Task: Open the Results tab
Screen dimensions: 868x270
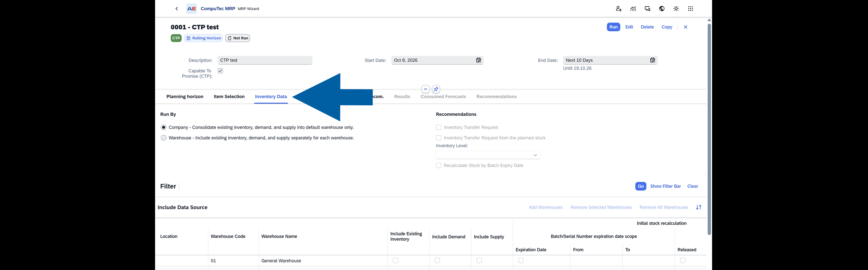Action: tap(402, 97)
